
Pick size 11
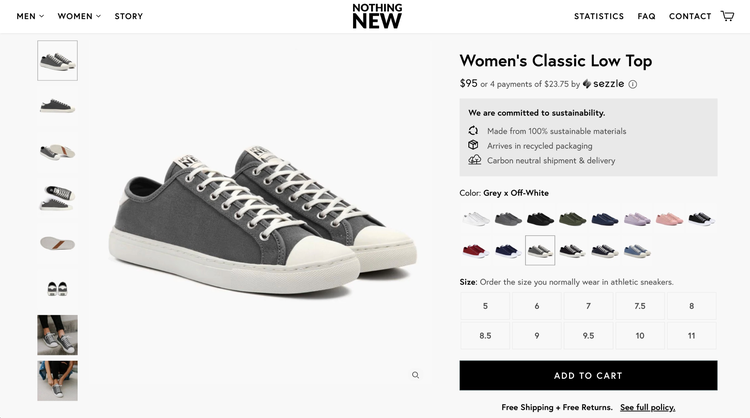691,335
